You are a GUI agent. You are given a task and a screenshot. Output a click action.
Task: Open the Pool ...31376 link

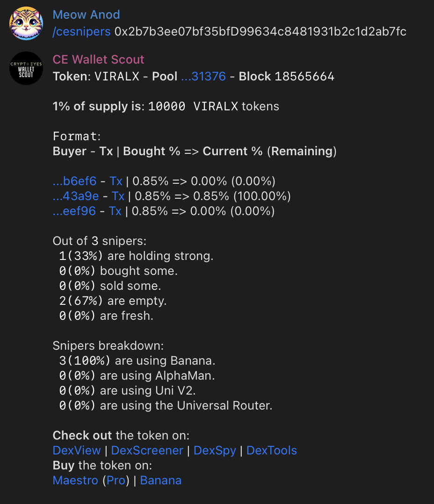tap(203, 76)
